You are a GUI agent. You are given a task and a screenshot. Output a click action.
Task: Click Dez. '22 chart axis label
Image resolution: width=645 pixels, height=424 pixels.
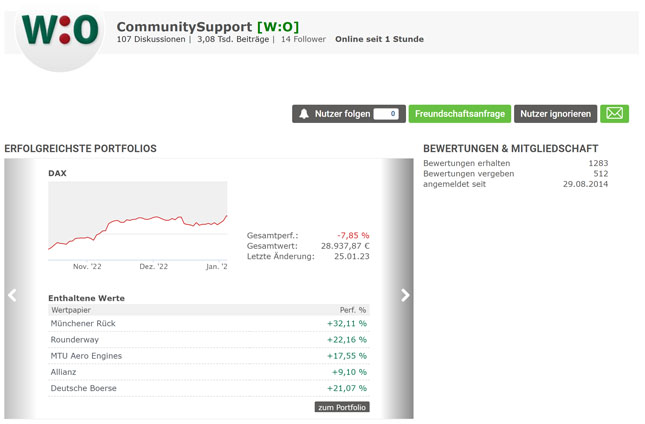click(x=153, y=266)
